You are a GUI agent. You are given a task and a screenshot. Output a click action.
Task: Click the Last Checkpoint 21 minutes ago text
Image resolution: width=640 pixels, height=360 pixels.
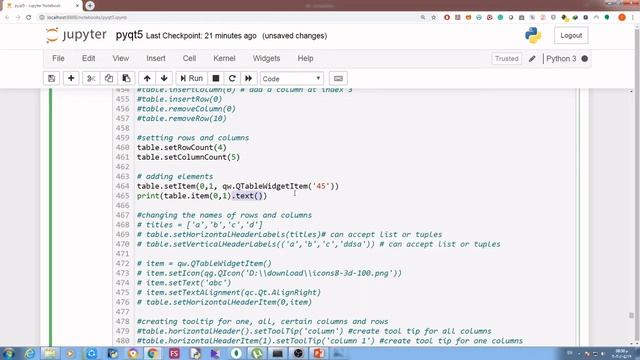(201, 36)
